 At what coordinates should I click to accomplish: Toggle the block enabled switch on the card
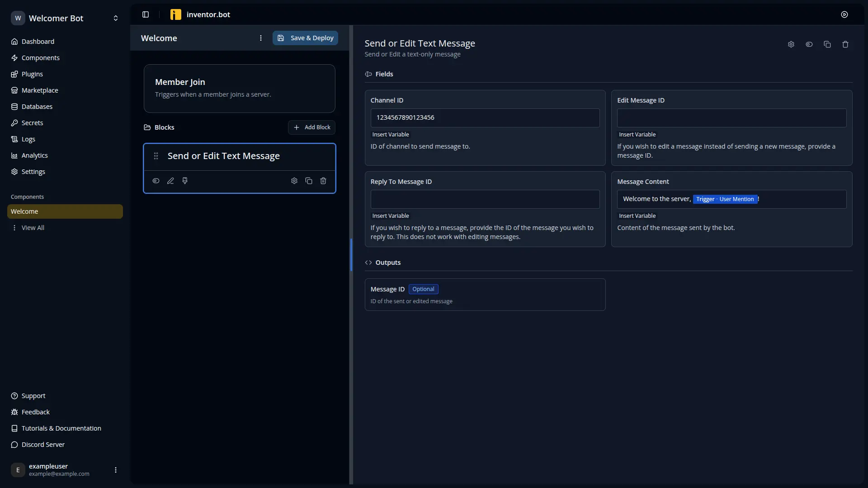(156, 181)
